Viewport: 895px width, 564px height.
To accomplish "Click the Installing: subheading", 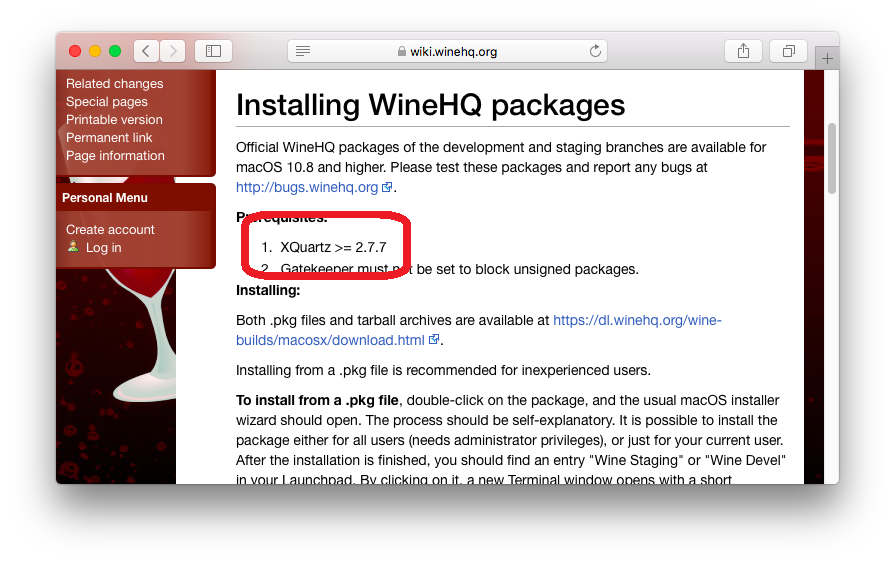I will [x=268, y=290].
